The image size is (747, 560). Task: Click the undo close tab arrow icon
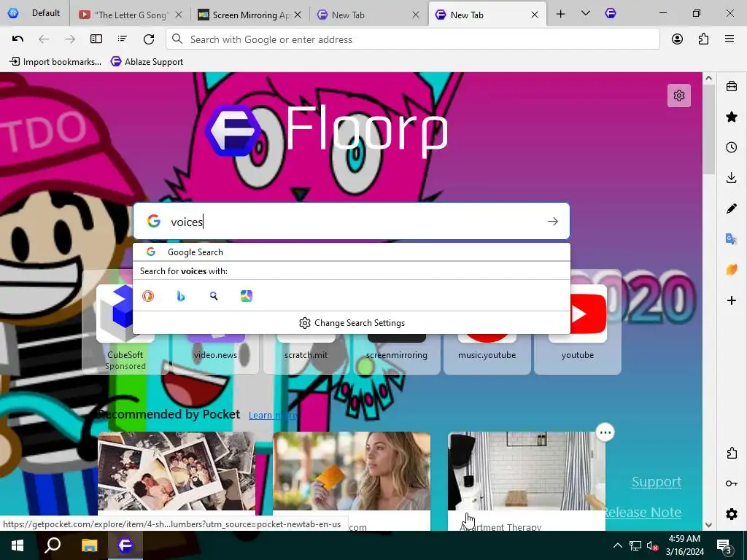[x=18, y=39]
